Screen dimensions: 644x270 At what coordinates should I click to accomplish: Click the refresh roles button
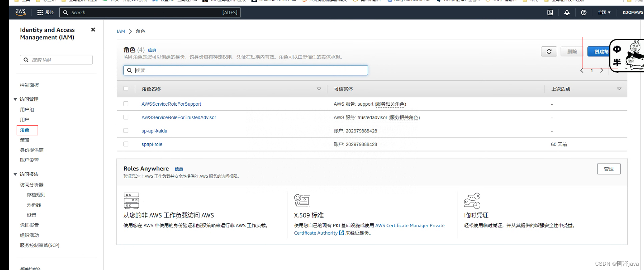click(549, 51)
